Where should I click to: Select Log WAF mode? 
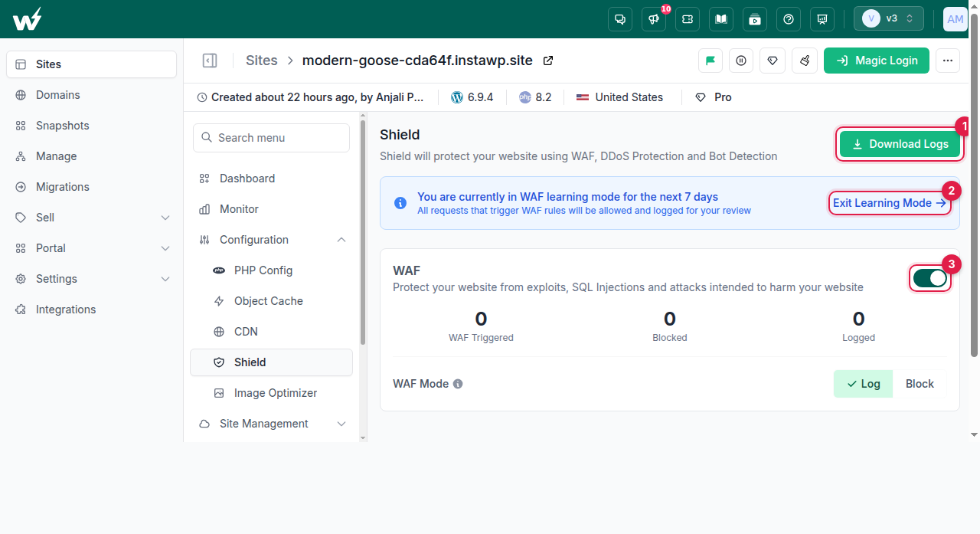point(863,384)
